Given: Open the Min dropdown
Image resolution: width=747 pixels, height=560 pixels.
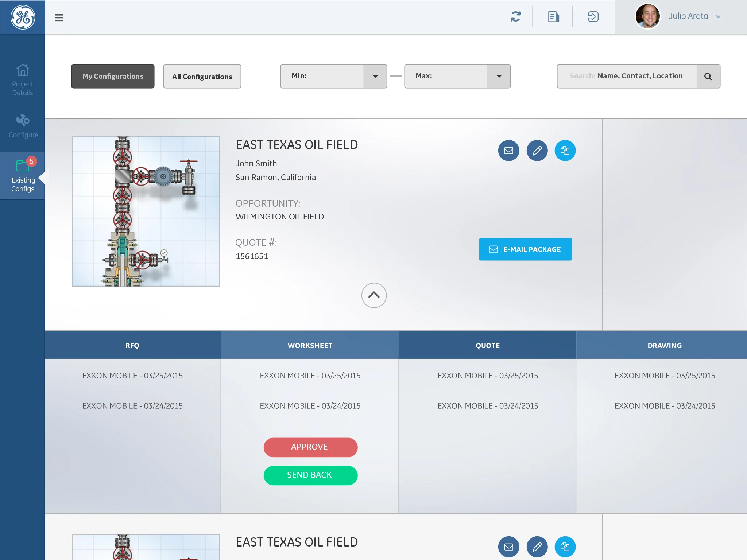Looking at the screenshot, I should 375,76.
